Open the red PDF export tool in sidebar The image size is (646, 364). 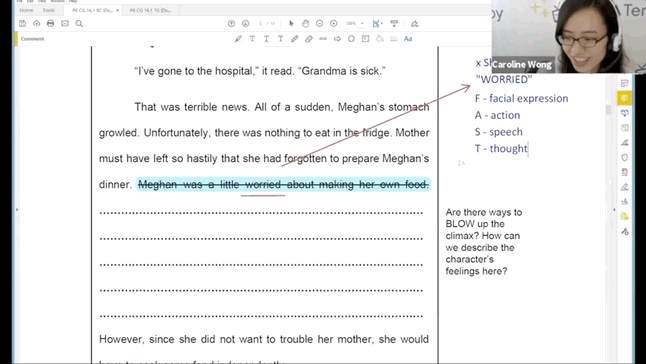(625, 172)
